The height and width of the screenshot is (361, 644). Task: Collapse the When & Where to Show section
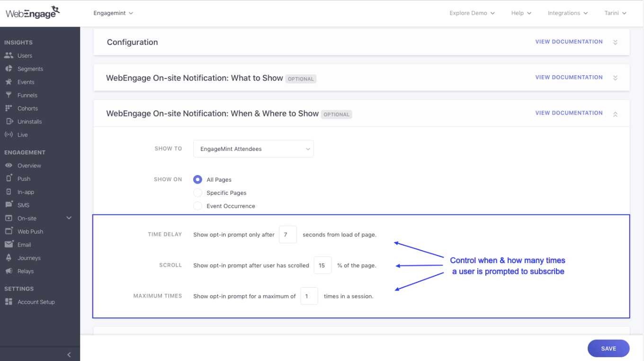pos(615,114)
